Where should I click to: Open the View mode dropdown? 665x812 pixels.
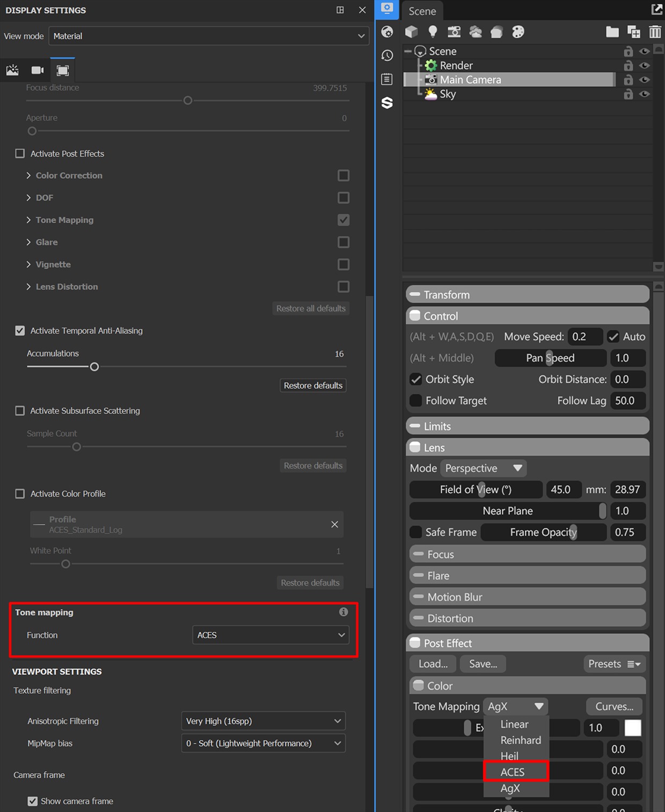[208, 36]
